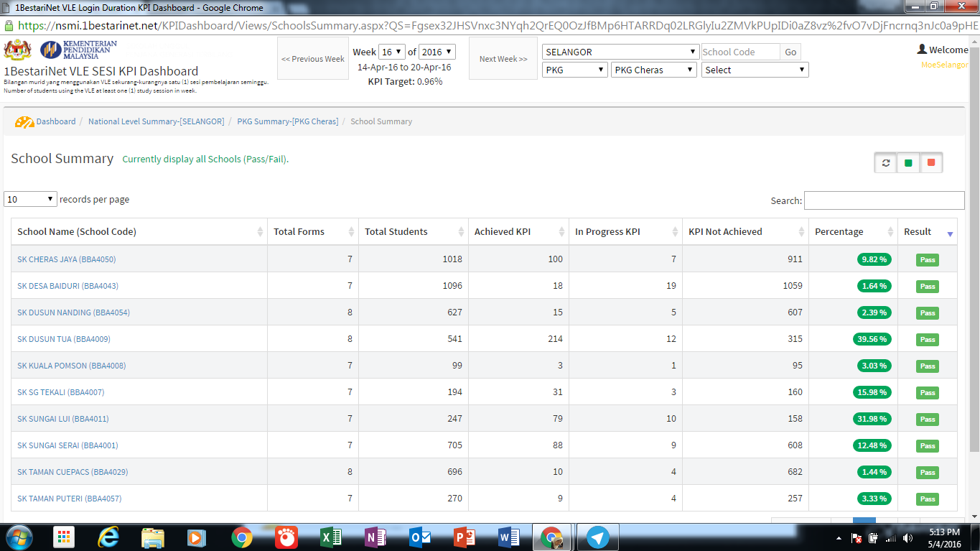Click the table Search input field
The width and height of the screenshot is (980, 551).
pos(885,200)
